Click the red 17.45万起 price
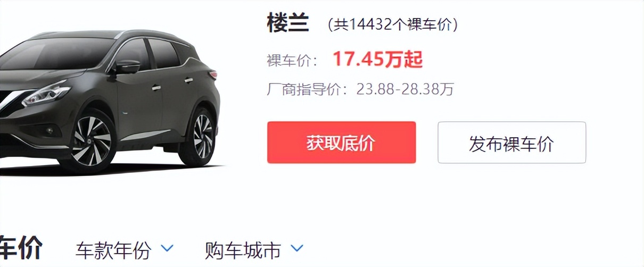 [x=377, y=60]
